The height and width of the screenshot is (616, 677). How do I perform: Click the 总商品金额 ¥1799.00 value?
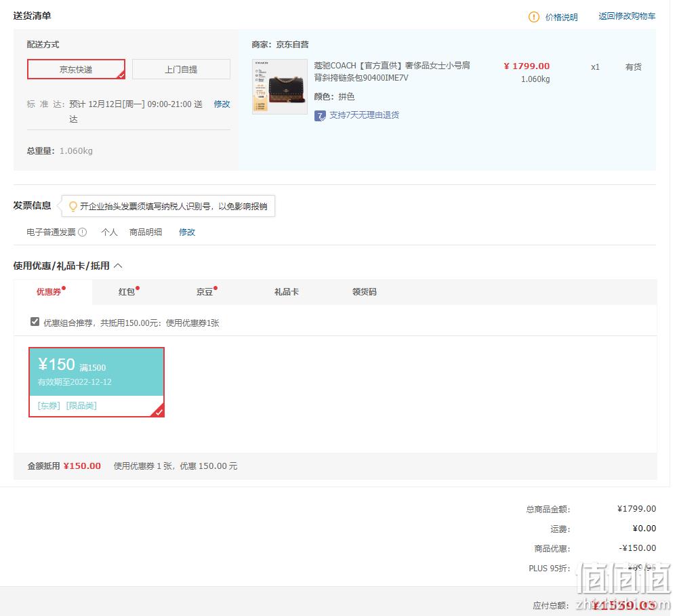point(636,508)
